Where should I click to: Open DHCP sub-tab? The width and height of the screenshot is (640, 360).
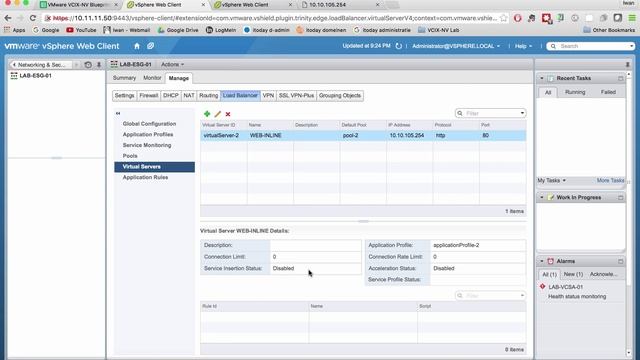tap(171, 96)
